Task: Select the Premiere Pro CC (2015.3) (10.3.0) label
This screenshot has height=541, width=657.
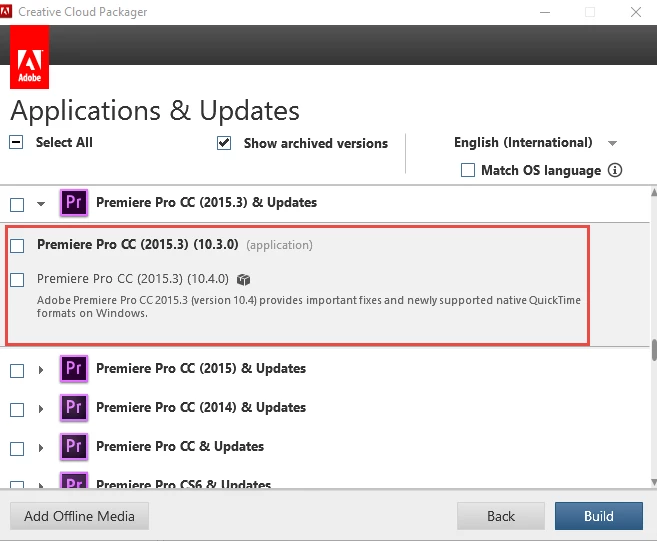Action: [137, 244]
